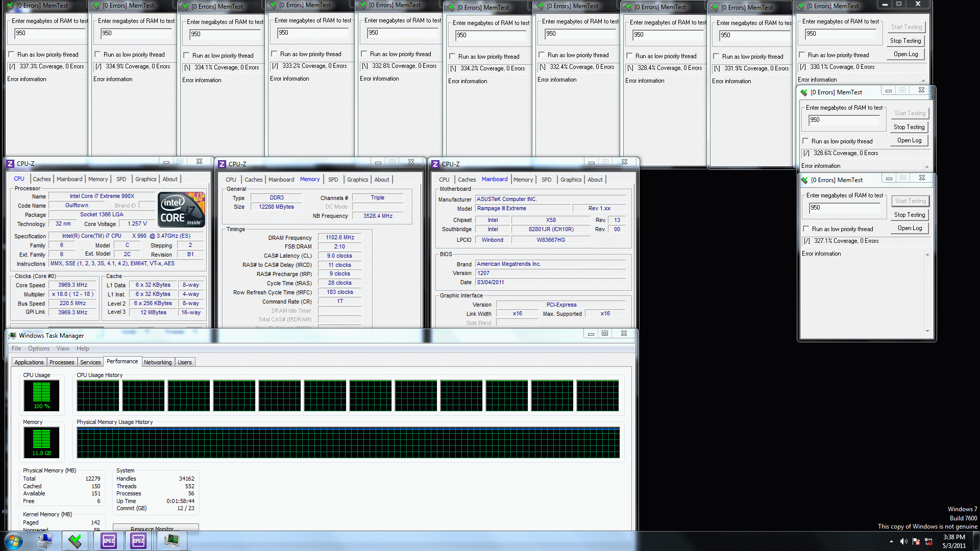Open the File menu in Task Manager
Viewport: 980px width, 551px height.
16,348
